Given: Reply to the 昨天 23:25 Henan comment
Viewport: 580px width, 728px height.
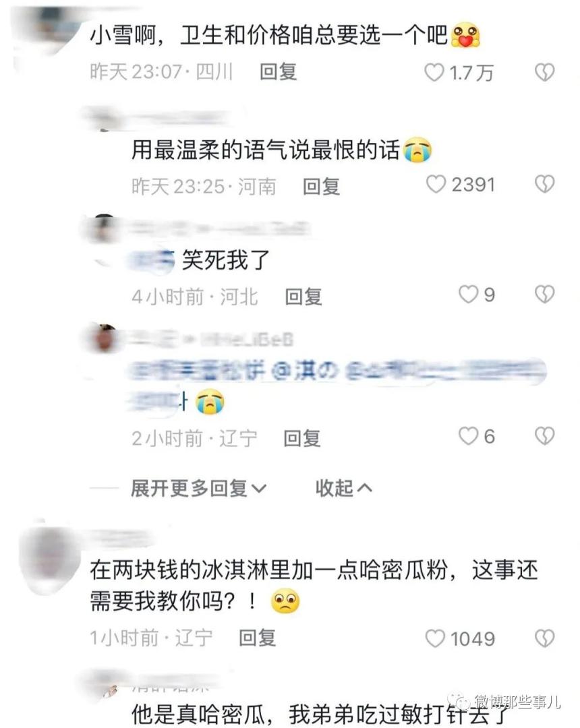Looking at the screenshot, I should [x=321, y=186].
